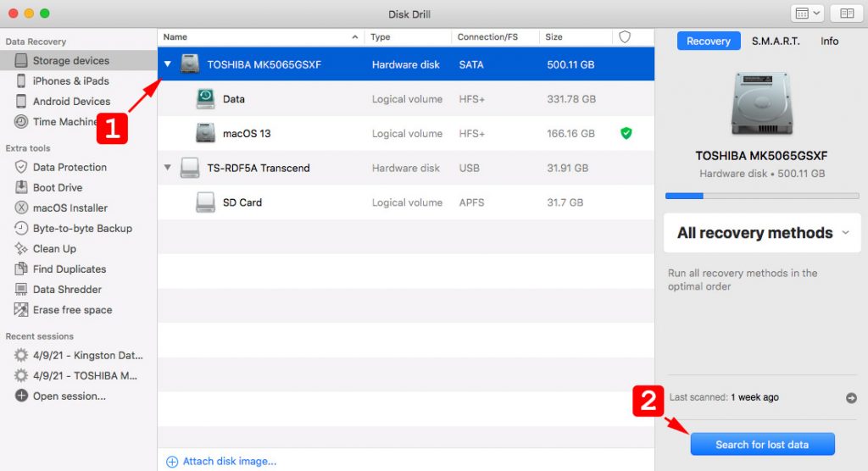Screen dimensions: 868x471
Task: Click the 331.78 GB size cell
Action: click(571, 99)
